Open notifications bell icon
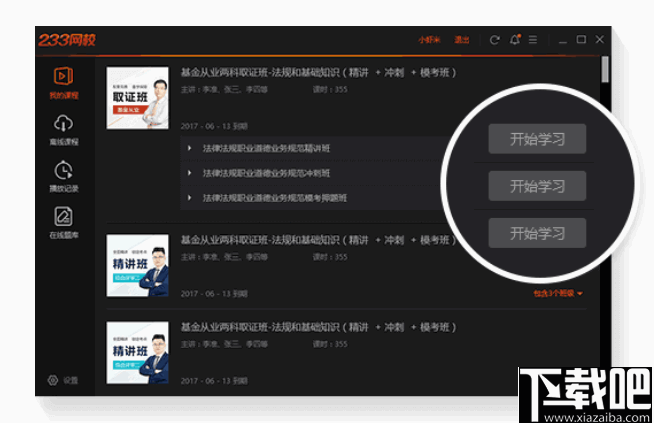Viewport: 654px width, 423px height. [x=515, y=39]
